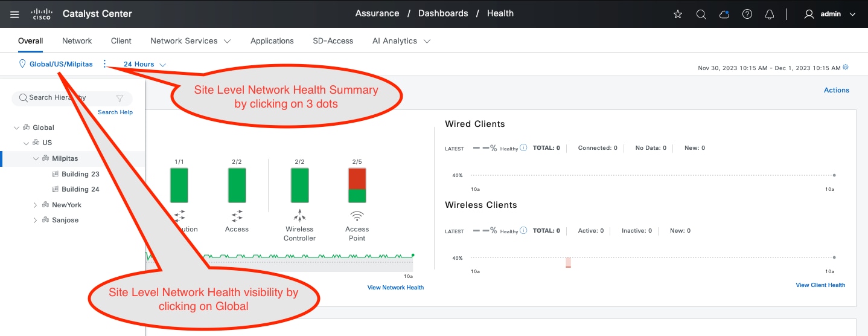Click the favorites star icon
Viewport: 868px width, 336px height.
pos(678,14)
